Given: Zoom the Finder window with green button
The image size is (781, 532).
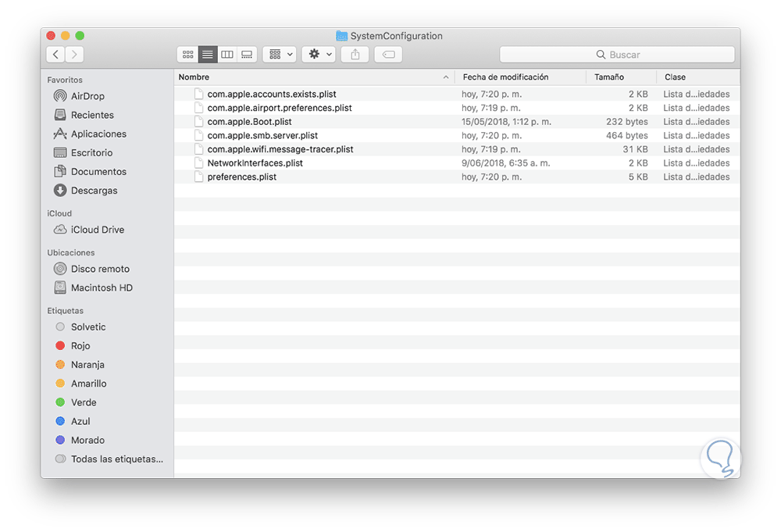Looking at the screenshot, I should pos(80,36).
